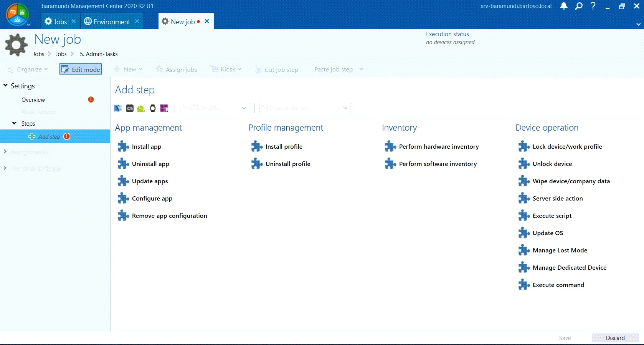The image size is (644, 345).
Task: Collapse the Steps tree node
Action: 14,123
